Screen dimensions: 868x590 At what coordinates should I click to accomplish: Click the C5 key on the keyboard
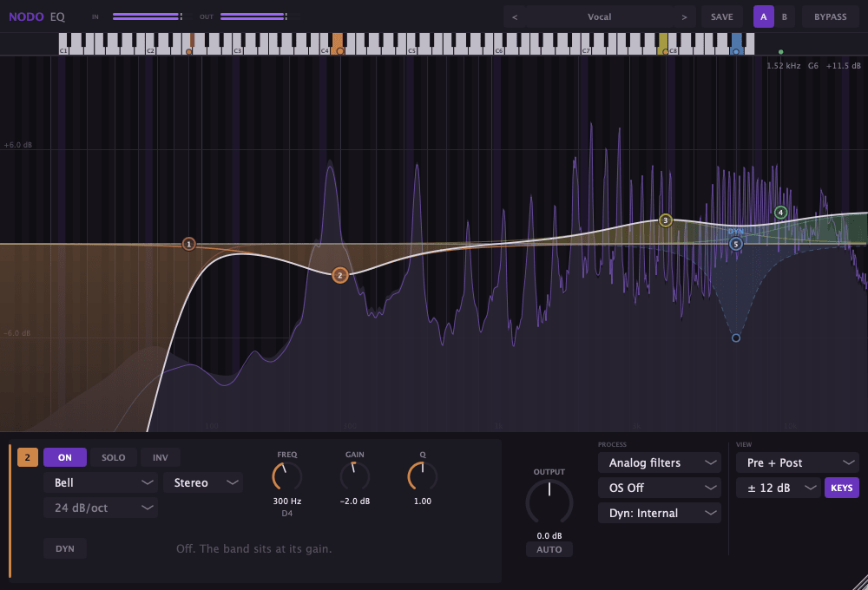(411, 44)
